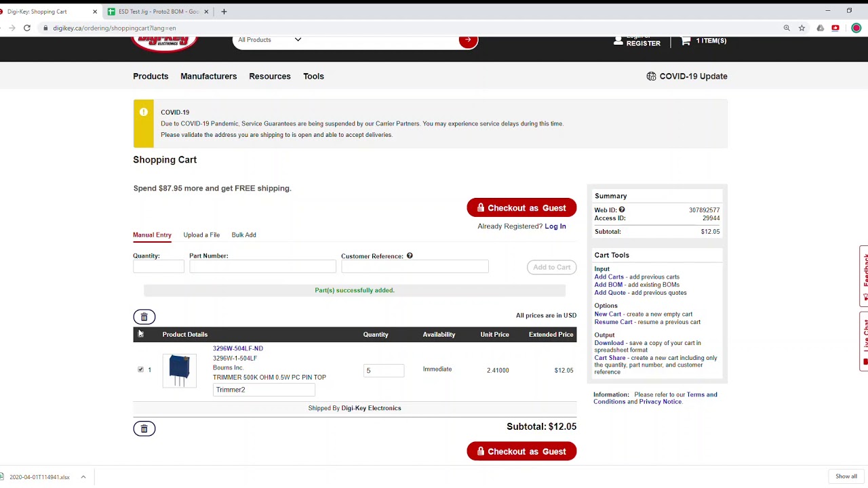Image resolution: width=868 pixels, height=488 pixels.
Task: Open the downloaded 2020-04-01 xlsx file
Action: click(39, 477)
